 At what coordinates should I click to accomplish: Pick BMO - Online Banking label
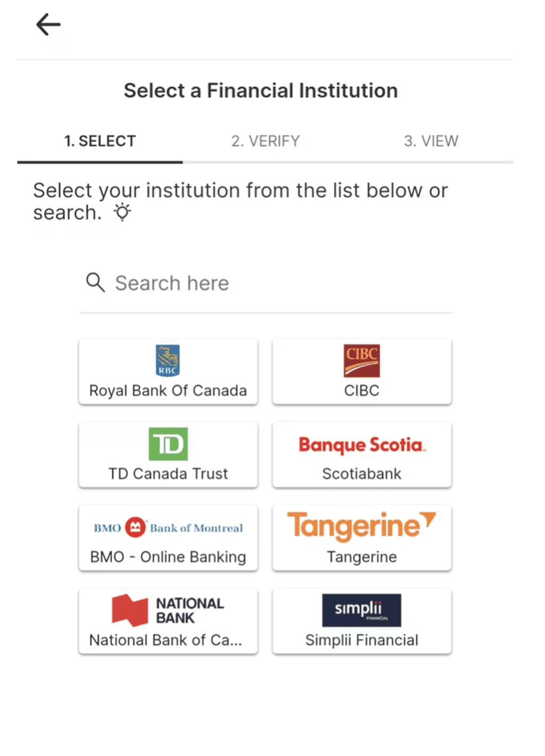(168, 557)
